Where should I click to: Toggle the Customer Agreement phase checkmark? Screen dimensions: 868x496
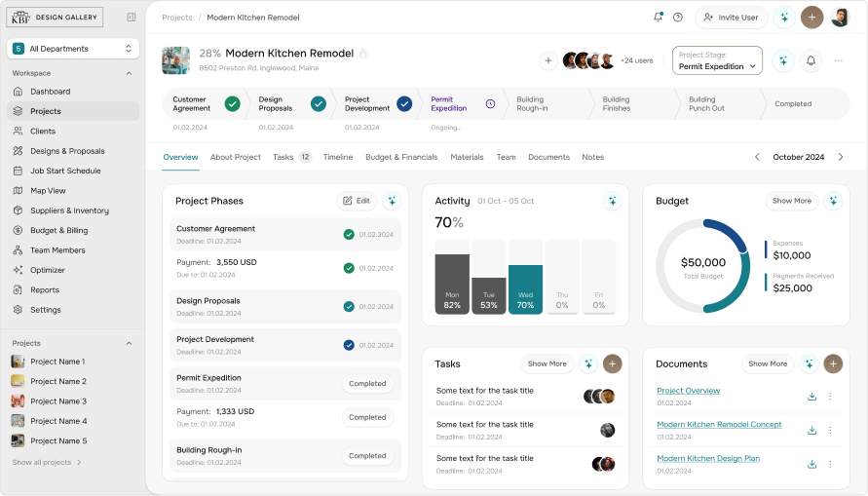349,234
